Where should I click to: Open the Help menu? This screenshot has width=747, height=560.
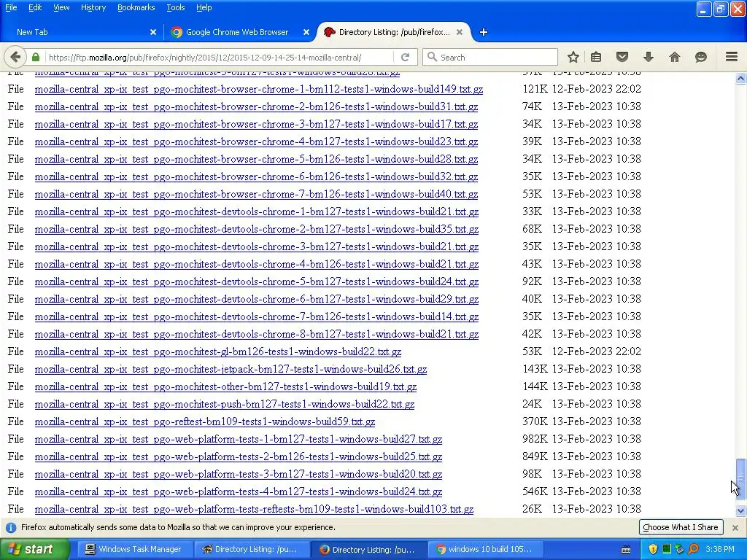(204, 7)
